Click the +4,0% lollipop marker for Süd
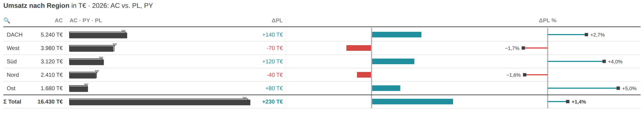The height and width of the screenshot is (113, 644). click(604, 61)
